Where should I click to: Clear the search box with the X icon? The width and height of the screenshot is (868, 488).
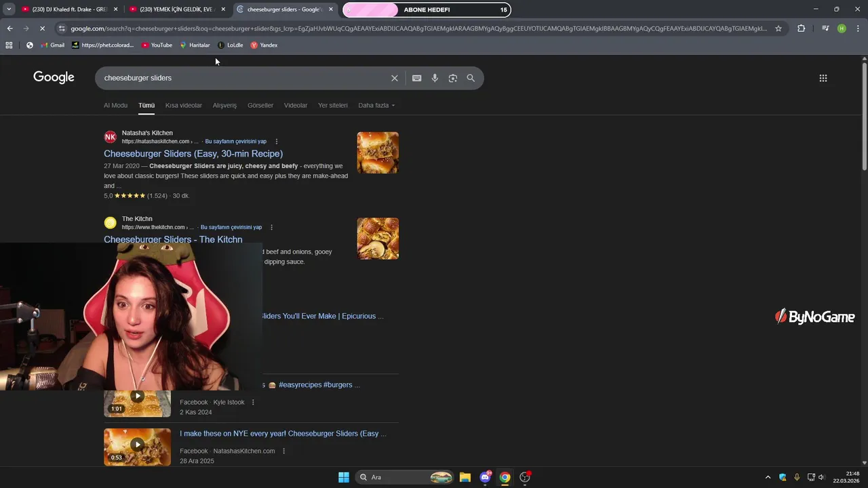tap(394, 78)
